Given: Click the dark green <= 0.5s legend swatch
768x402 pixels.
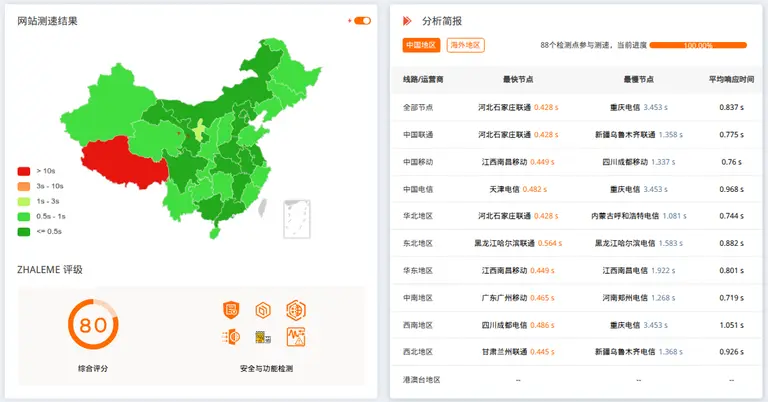Looking at the screenshot, I should pos(24,232).
